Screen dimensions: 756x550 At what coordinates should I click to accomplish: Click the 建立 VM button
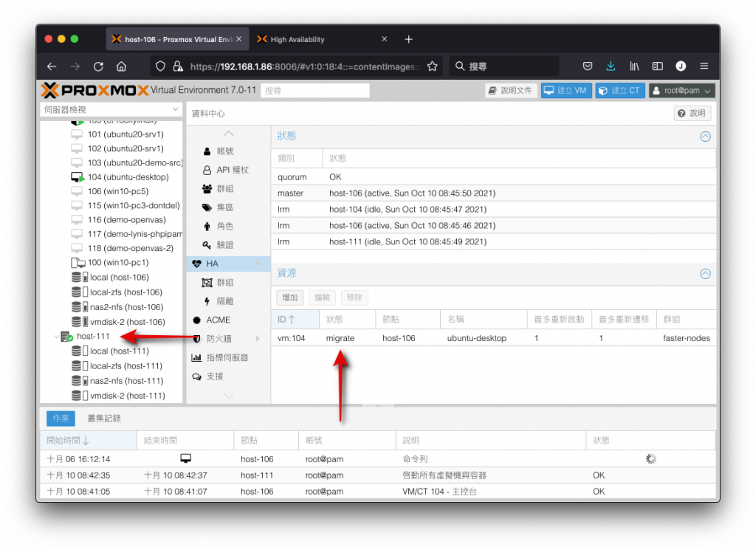[x=566, y=91]
